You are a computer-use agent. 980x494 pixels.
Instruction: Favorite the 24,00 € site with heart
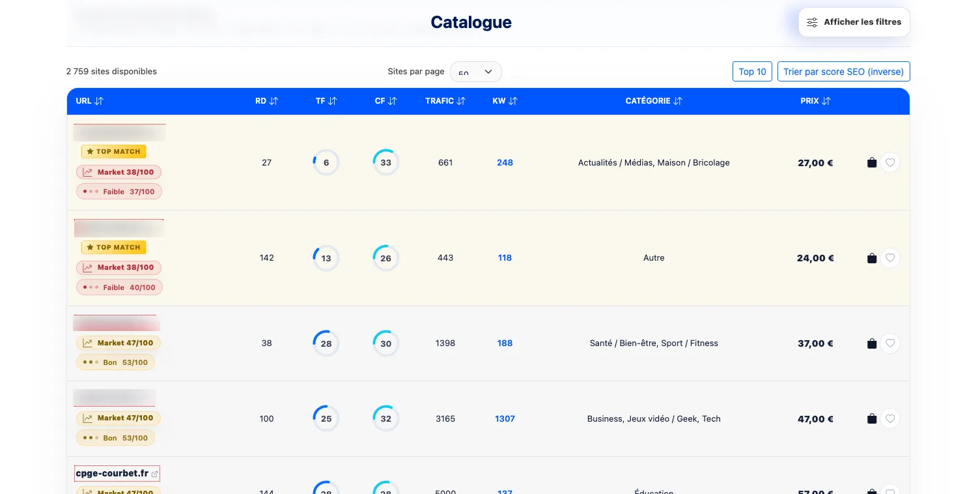890,257
